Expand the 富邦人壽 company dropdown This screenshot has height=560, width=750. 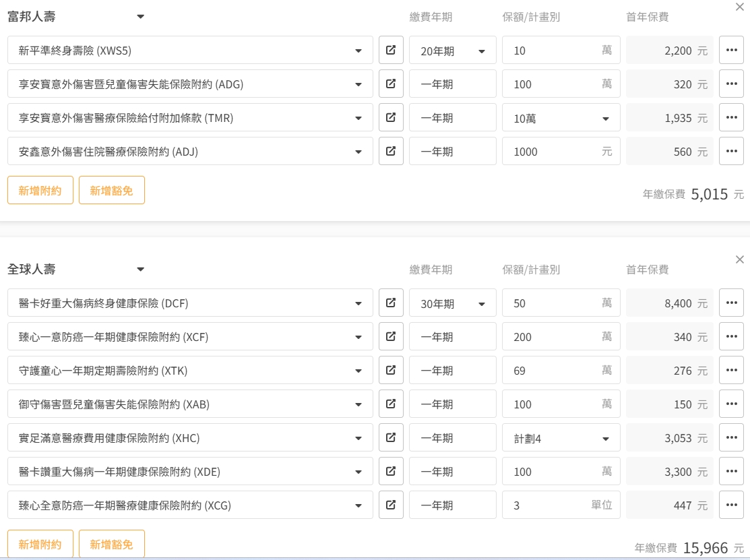pyautogui.click(x=140, y=17)
